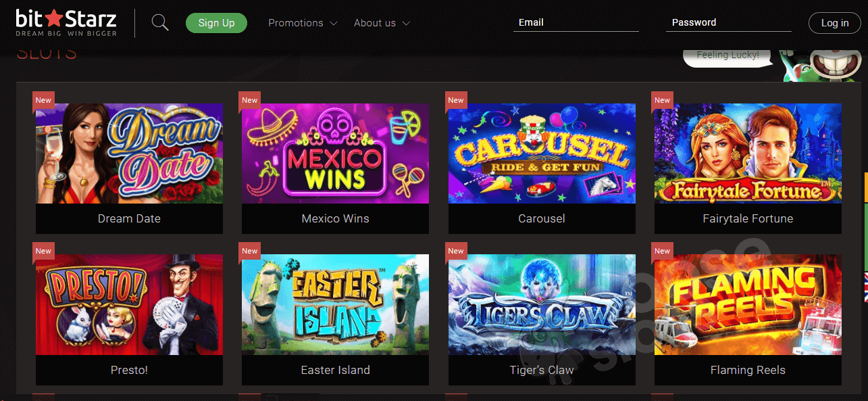Focus the Password input field
This screenshot has height=401, width=868.
[729, 23]
